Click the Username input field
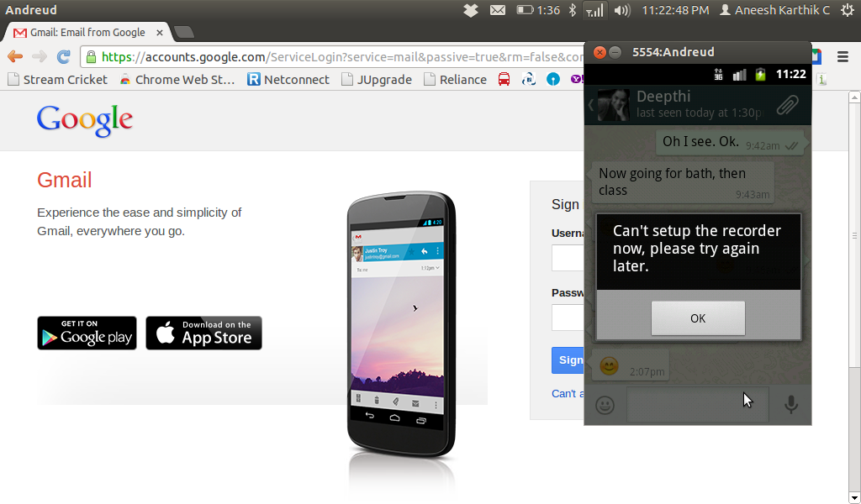This screenshot has height=504, width=861. pos(568,258)
